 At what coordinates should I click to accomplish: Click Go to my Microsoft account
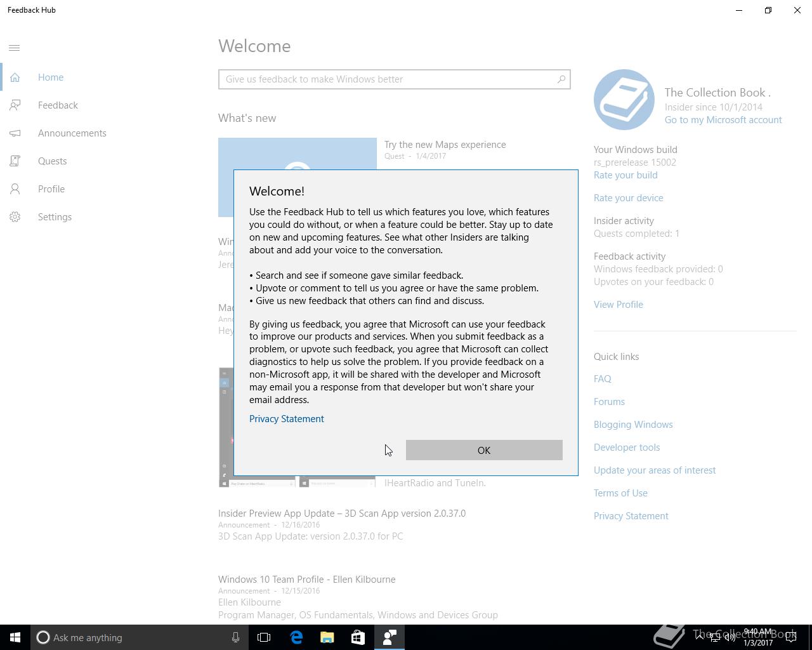coord(723,120)
